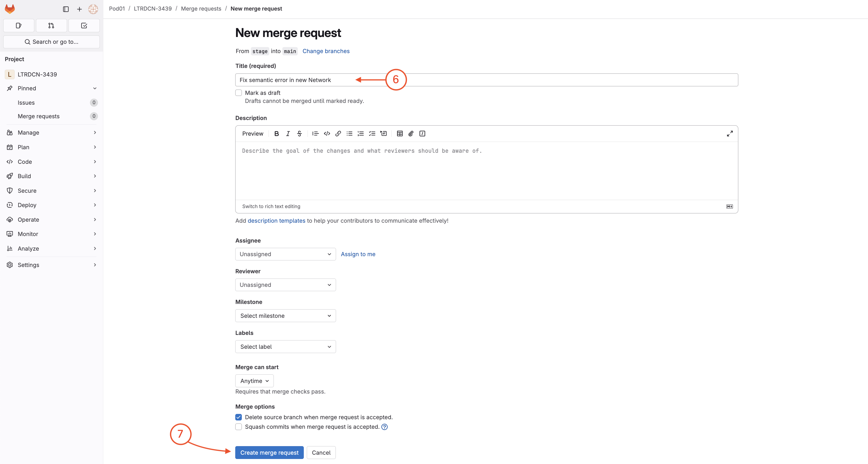Cancel the new merge request
This screenshot has height=464, width=868.
(321, 453)
